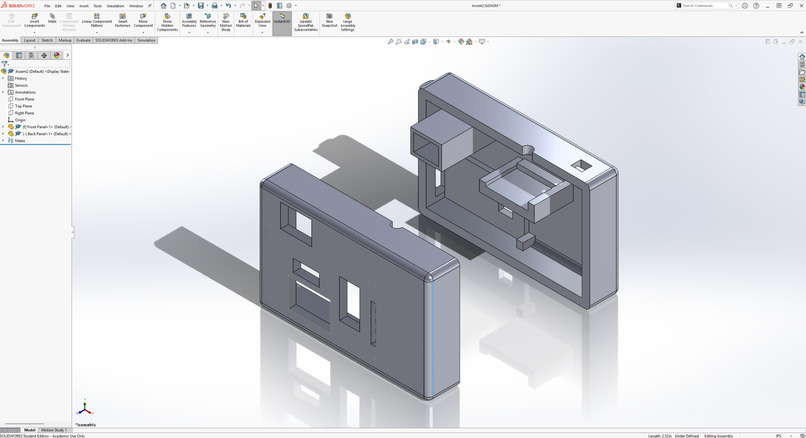Click the Apply Scene icon

tap(469, 42)
